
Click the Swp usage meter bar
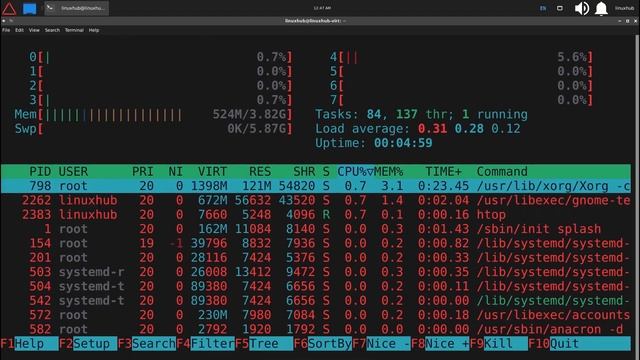click(153, 129)
